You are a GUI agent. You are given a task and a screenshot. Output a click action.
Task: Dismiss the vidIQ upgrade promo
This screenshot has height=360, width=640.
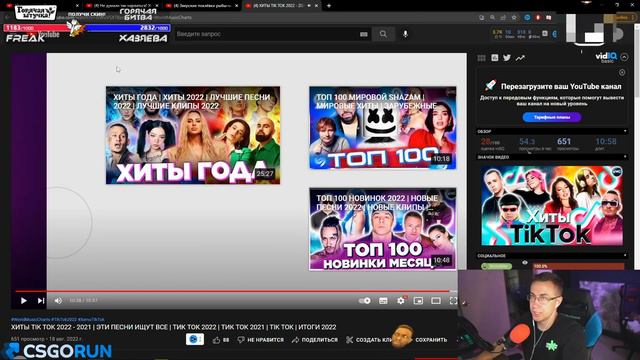(x=622, y=72)
